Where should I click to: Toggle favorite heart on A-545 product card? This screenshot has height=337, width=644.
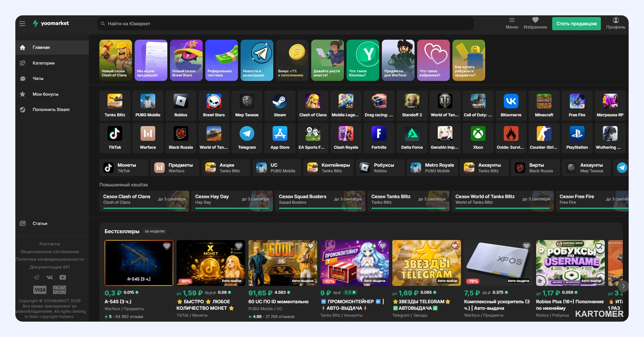click(x=167, y=246)
